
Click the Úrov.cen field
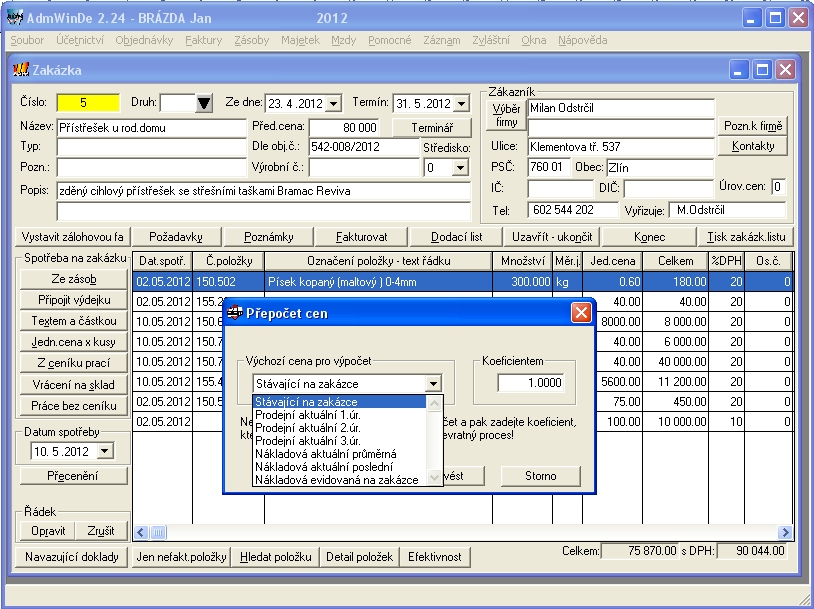click(x=778, y=186)
